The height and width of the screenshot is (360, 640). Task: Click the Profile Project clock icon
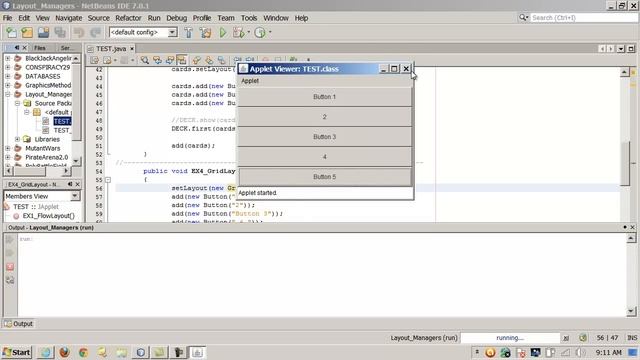coord(260,32)
